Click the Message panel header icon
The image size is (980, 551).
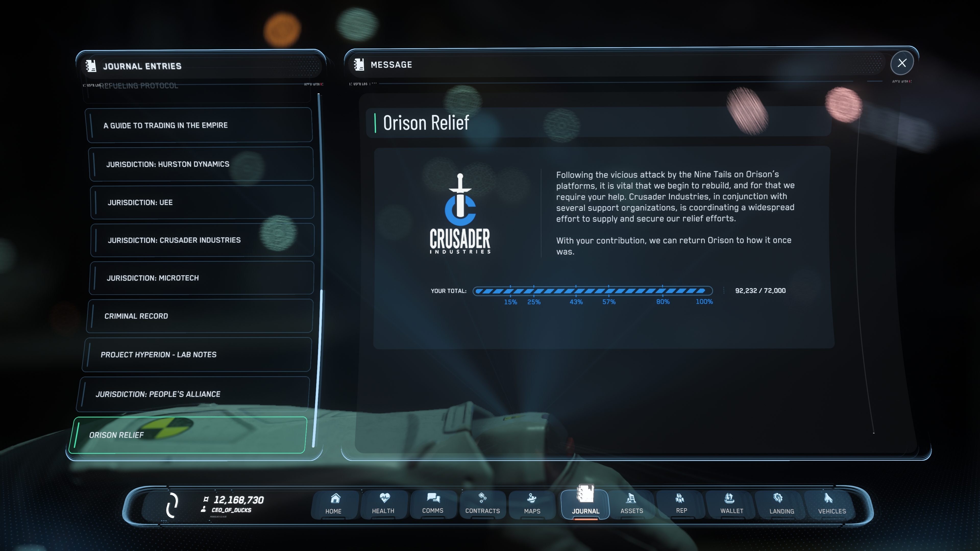(359, 64)
